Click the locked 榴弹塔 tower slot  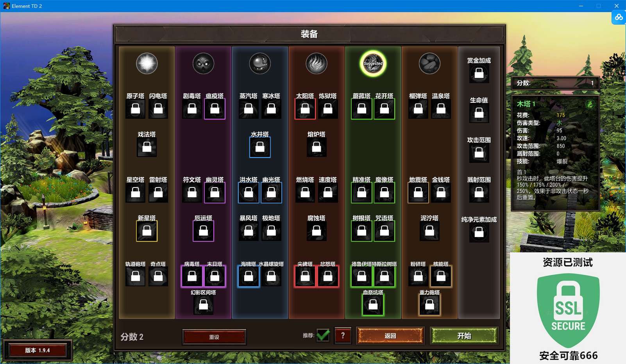click(418, 109)
